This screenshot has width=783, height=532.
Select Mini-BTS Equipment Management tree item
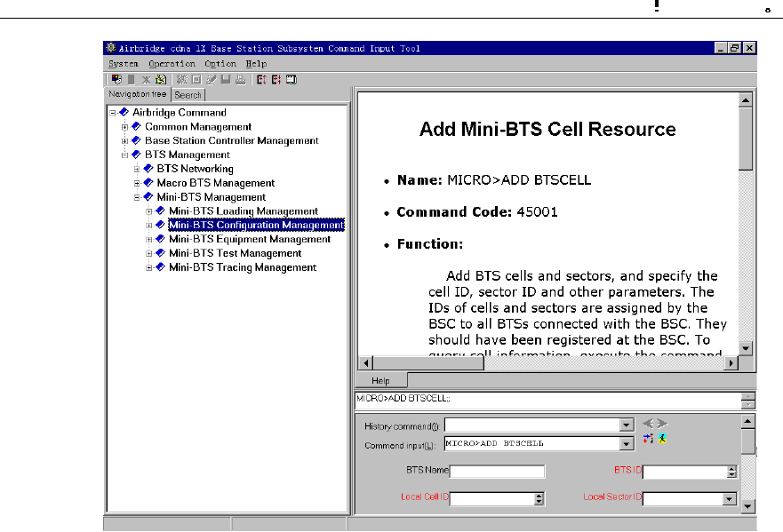pos(250,239)
